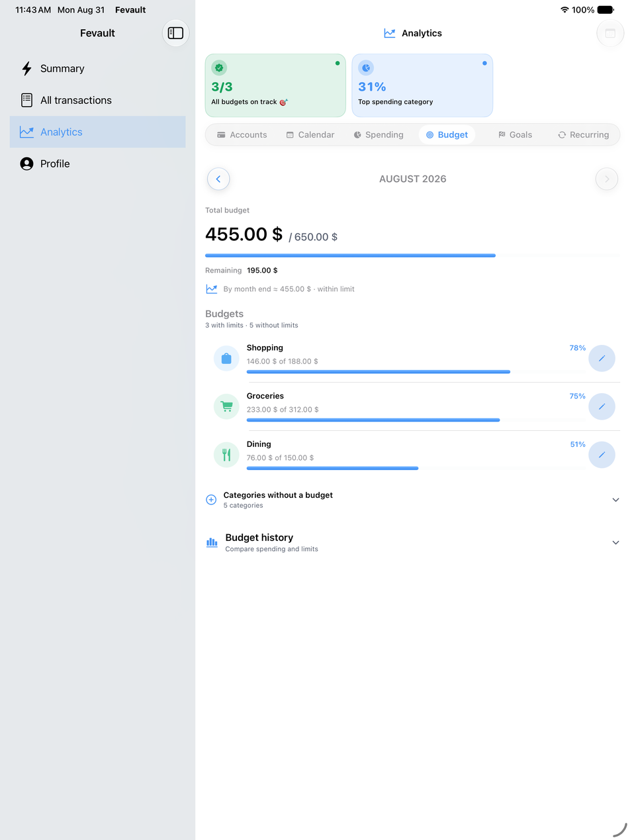Switch to the Goals tab

pos(515,135)
